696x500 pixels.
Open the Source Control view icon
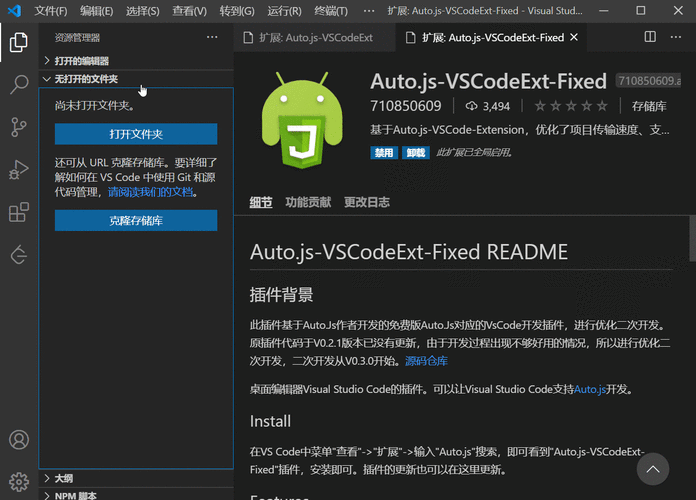[19, 127]
